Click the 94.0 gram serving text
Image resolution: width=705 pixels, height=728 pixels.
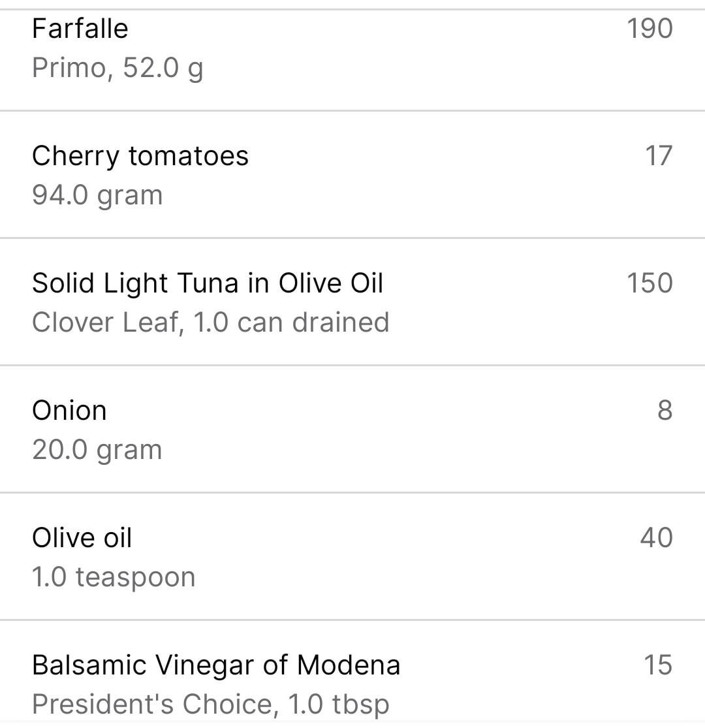(x=97, y=195)
